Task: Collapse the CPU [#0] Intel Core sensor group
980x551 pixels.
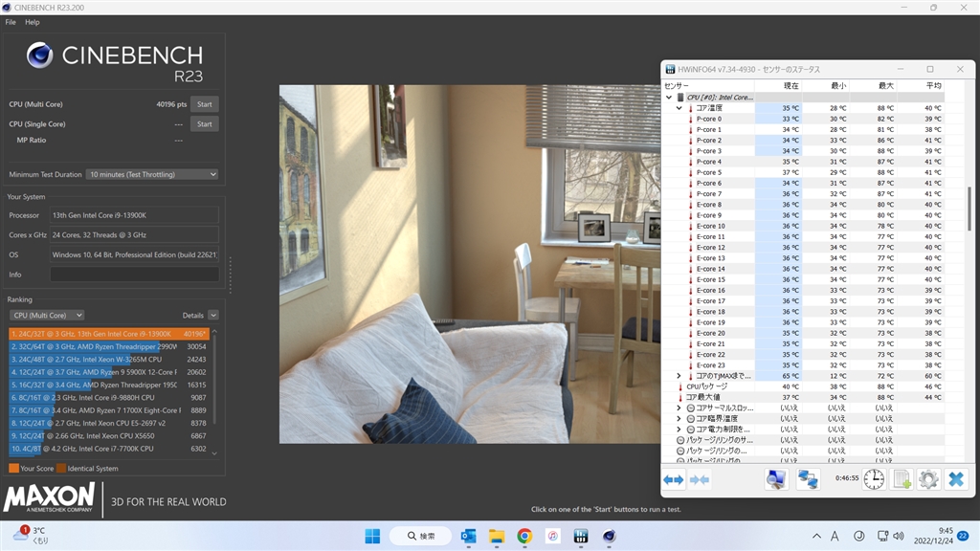Action: click(669, 98)
